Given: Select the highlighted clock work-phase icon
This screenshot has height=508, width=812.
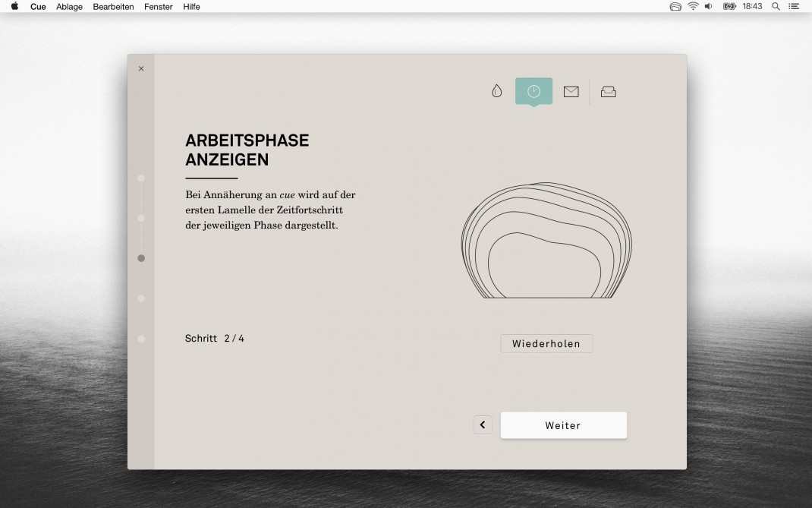Looking at the screenshot, I should pyautogui.click(x=533, y=91).
